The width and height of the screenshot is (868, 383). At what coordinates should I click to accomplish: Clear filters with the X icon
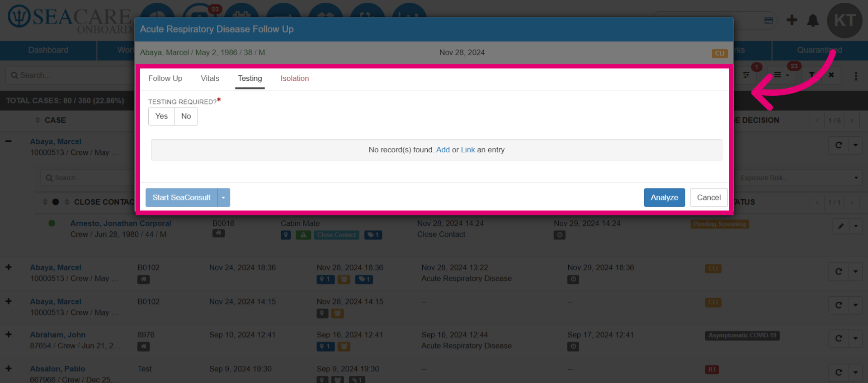pos(831,75)
